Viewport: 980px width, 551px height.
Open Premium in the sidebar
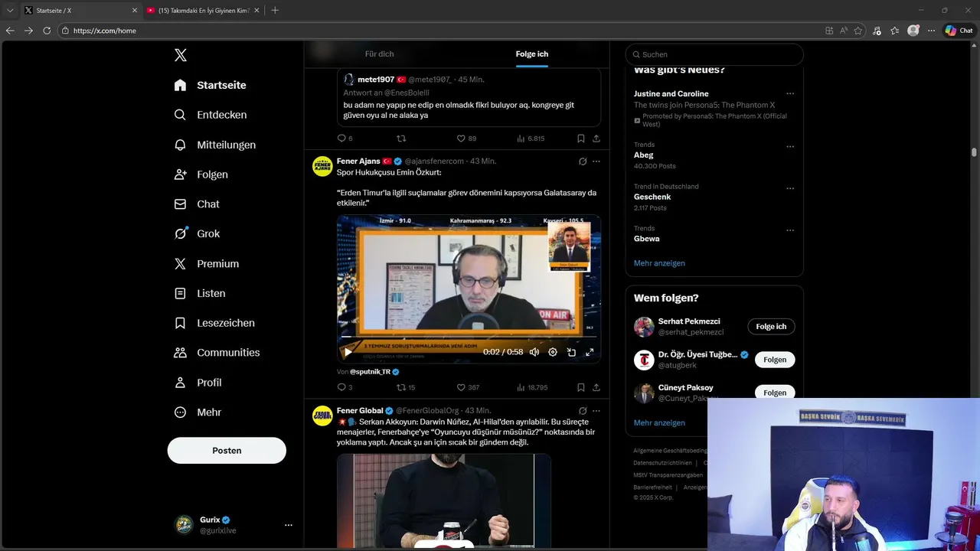[x=206, y=264]
